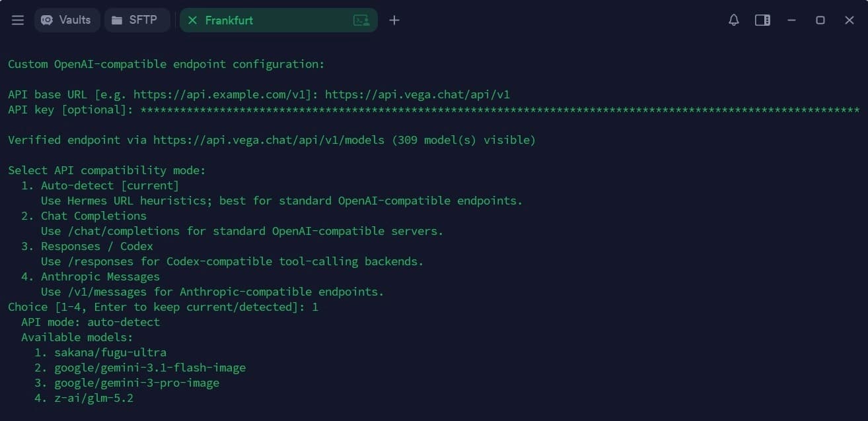
Task: Switch to the Vaults tab
Action: tap(65, 20)
